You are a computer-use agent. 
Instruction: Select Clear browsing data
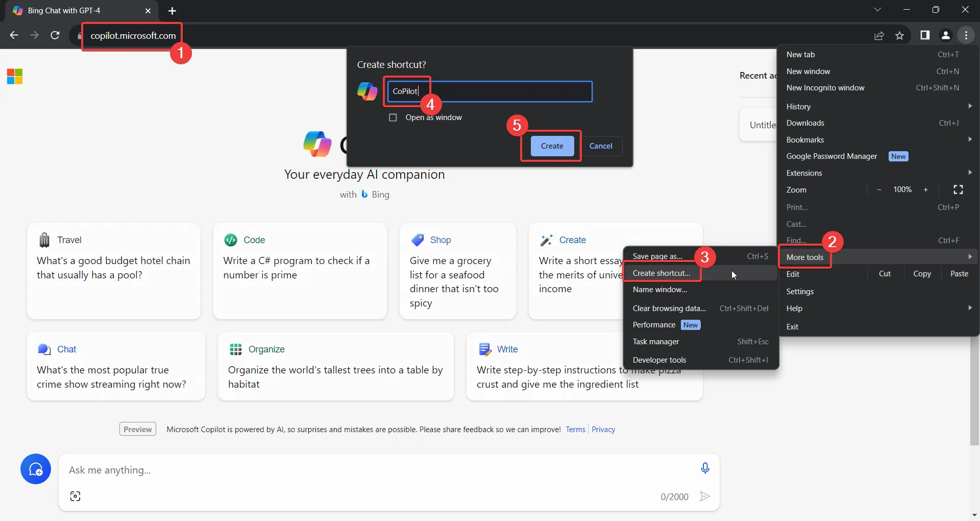point(700,309)
